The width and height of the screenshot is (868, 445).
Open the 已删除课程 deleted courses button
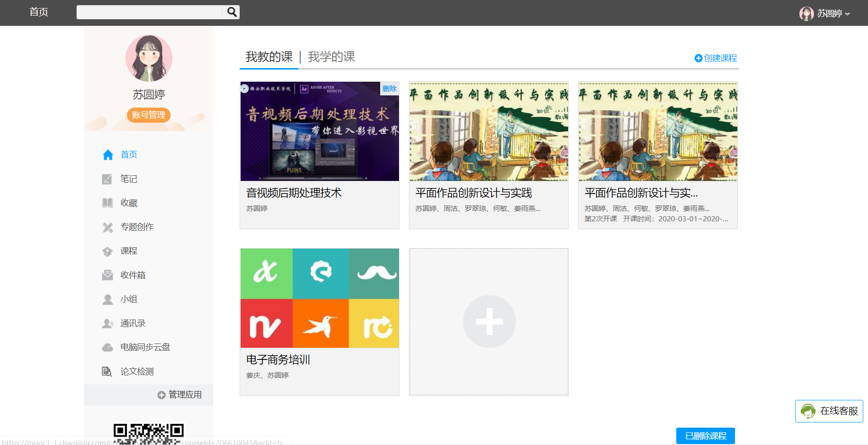coord(705,436)
